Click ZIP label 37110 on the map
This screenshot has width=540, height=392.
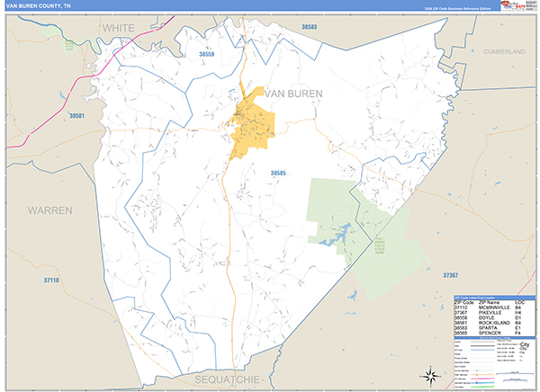tap(51, 281)
